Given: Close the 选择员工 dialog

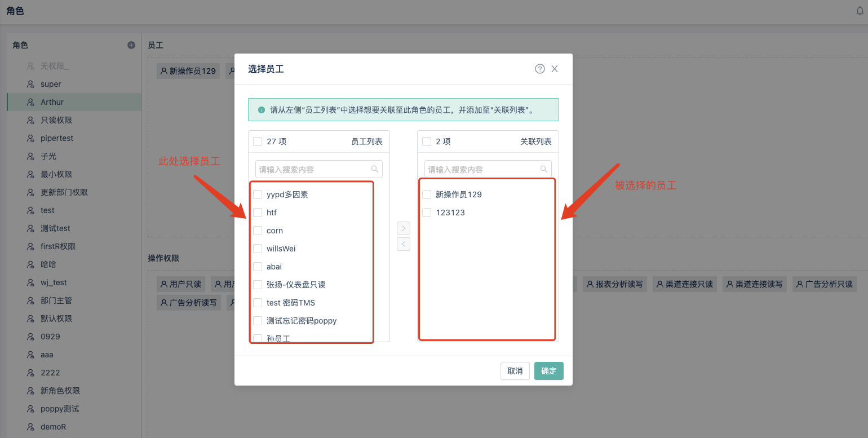Looking at the screenshot, I should pyautogui.click(x=555, y=69).
